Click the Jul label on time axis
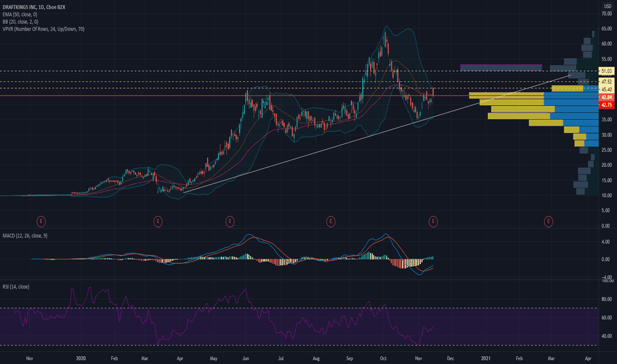Screen dimensions: 617x364 [x=281, y=359]
